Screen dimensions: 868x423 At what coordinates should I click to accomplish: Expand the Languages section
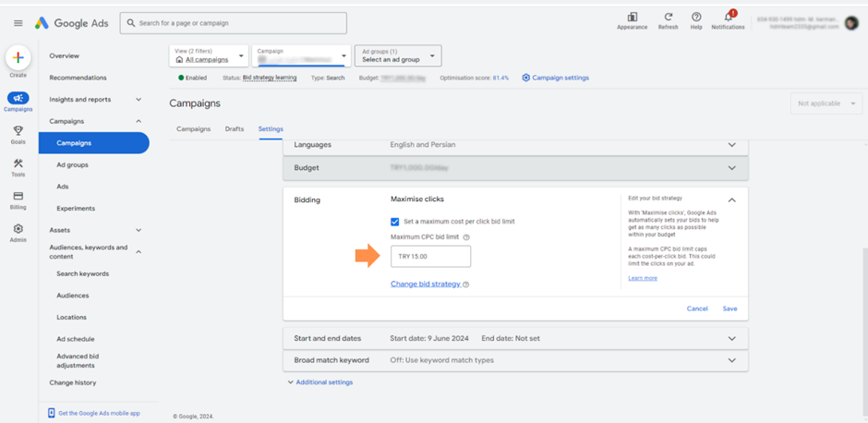pos(731,145)
